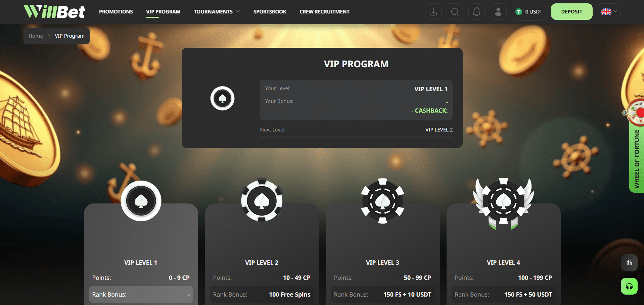Click the USDT balance indicator
Viewport: 644px width, 305px height.
(529, 12)
